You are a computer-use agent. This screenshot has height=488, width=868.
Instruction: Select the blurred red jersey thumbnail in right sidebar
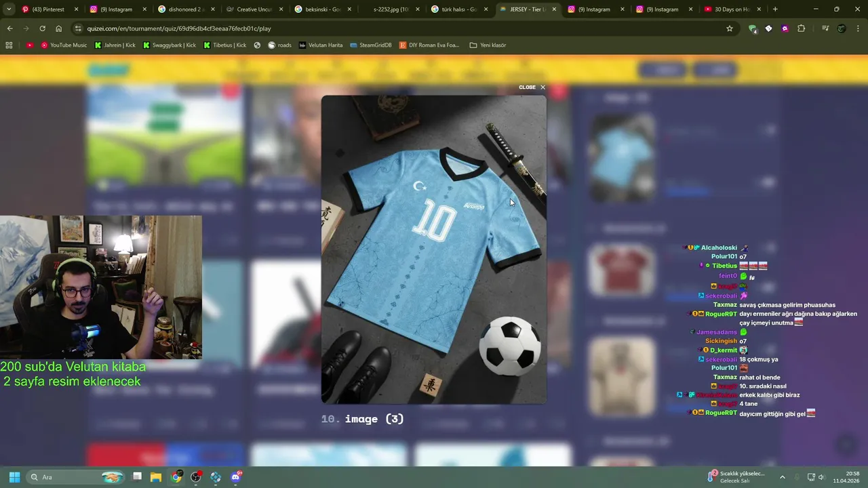pos(622,270)
